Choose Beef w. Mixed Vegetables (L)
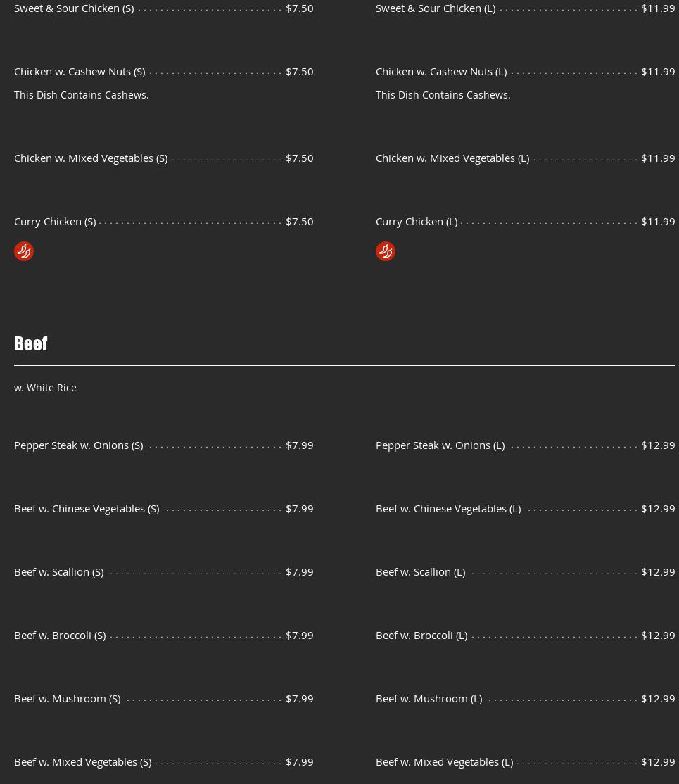 click(444, 762)
